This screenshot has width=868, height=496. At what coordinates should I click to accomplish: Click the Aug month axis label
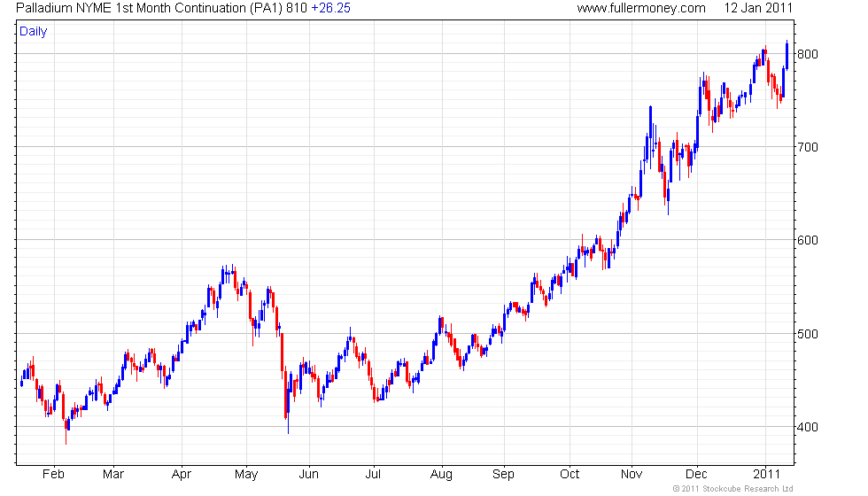442,475
